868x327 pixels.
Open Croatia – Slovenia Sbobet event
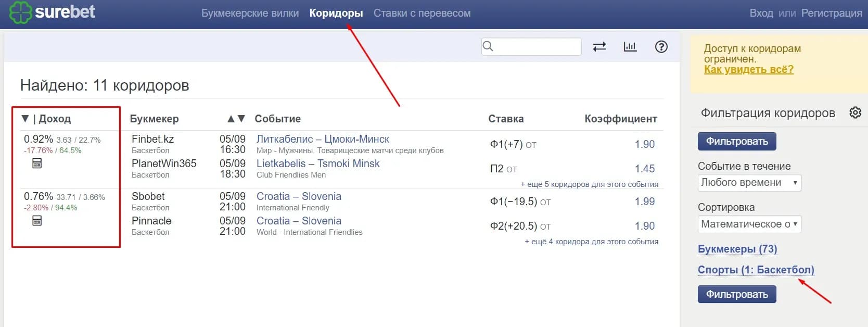pos(299,196)
